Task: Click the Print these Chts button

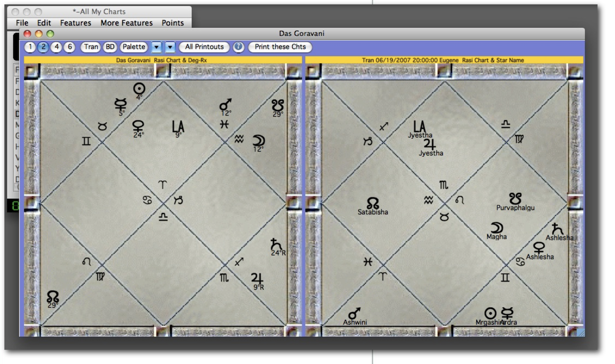Action: [280, 47]
